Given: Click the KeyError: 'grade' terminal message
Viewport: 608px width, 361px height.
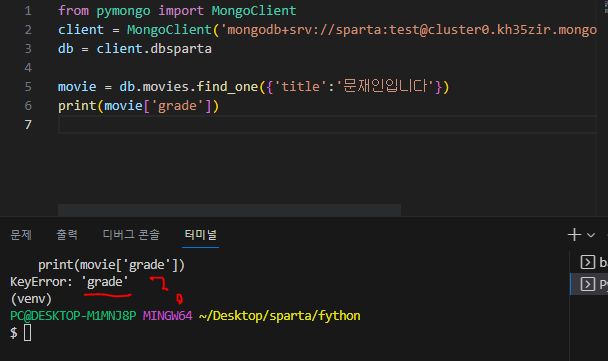Looking at the screenshot, I should 69,282.
